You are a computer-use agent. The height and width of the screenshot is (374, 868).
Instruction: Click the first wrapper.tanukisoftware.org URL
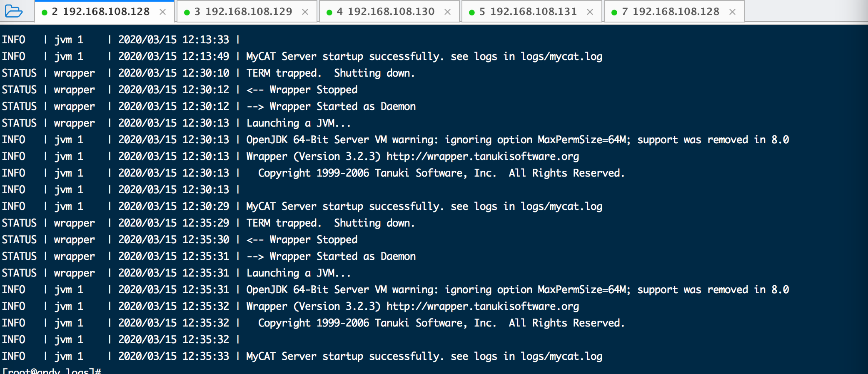[x=482, y=157]
